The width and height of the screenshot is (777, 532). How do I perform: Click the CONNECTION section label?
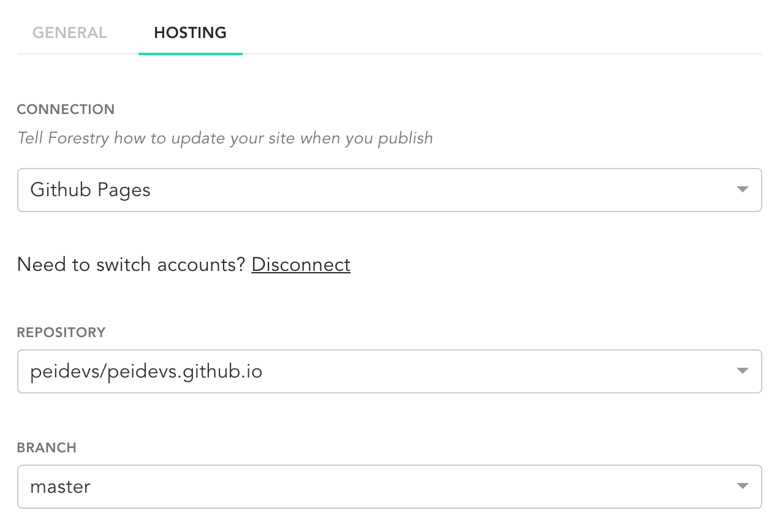pyautogui.click(x=66, y=109)
